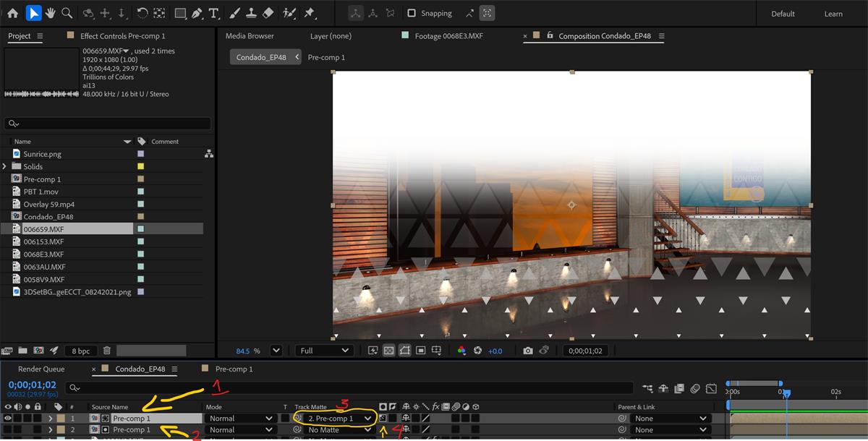
Task: Switch to the Render Queue tab
Action: coord(41,369)
